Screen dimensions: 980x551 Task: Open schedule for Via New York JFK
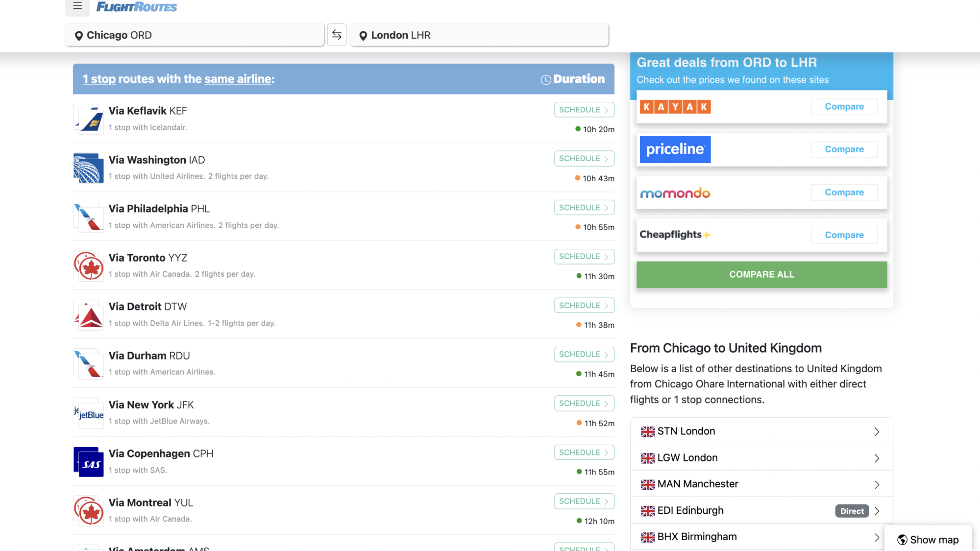[584, 404]
